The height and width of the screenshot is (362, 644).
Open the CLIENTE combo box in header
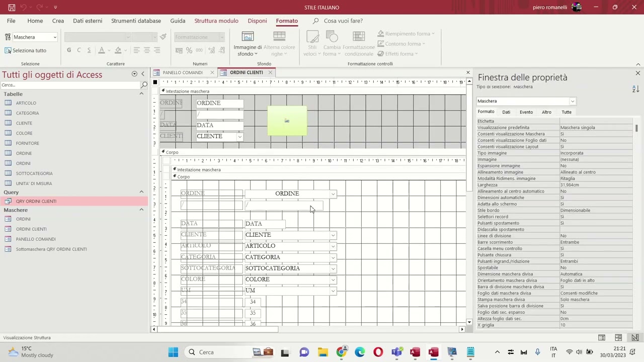239,137
